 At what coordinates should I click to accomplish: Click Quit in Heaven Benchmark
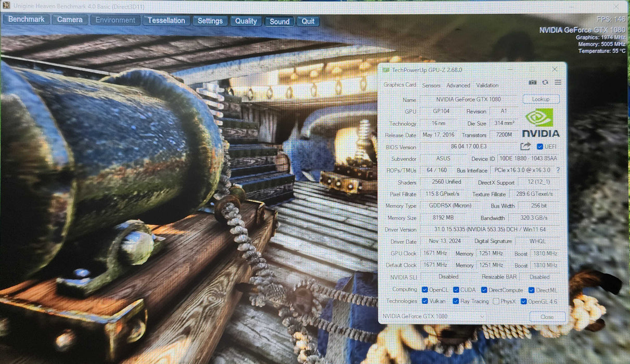(x=308, y=21)
